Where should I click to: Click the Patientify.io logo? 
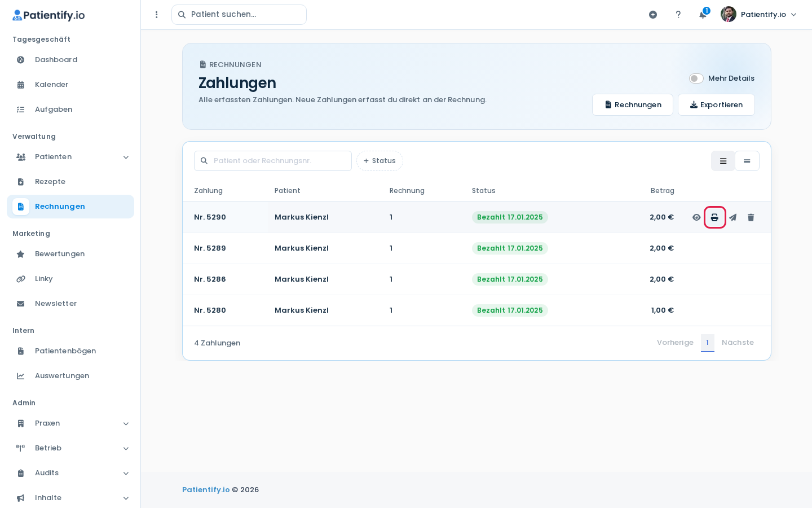(48, 15)
